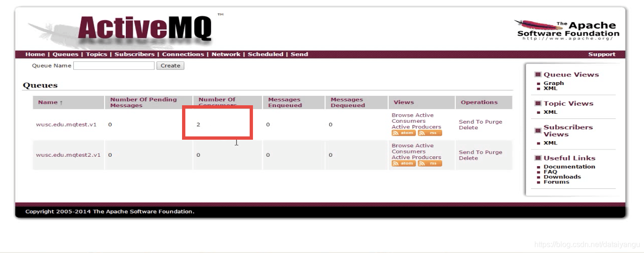Click the Subscribers Views sidebar heading
The width and height of the screenshot is (644, 253).
(568, 131)
